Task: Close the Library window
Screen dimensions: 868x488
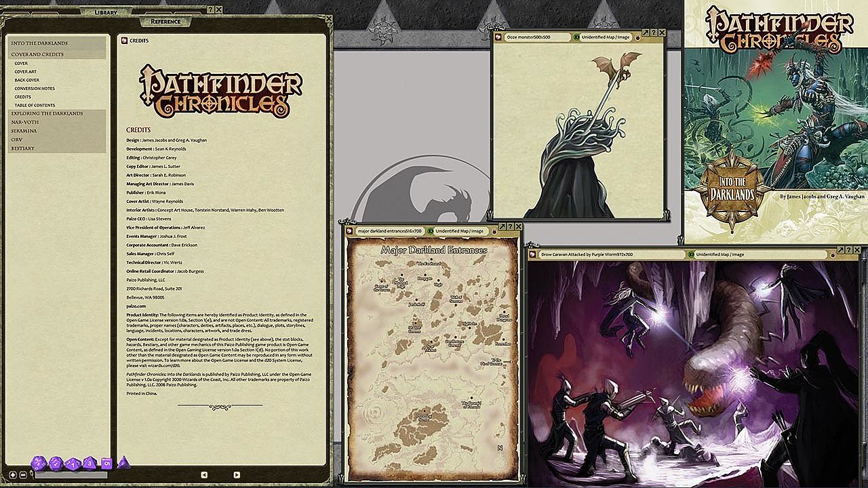Action: click(x=218, y=10)
